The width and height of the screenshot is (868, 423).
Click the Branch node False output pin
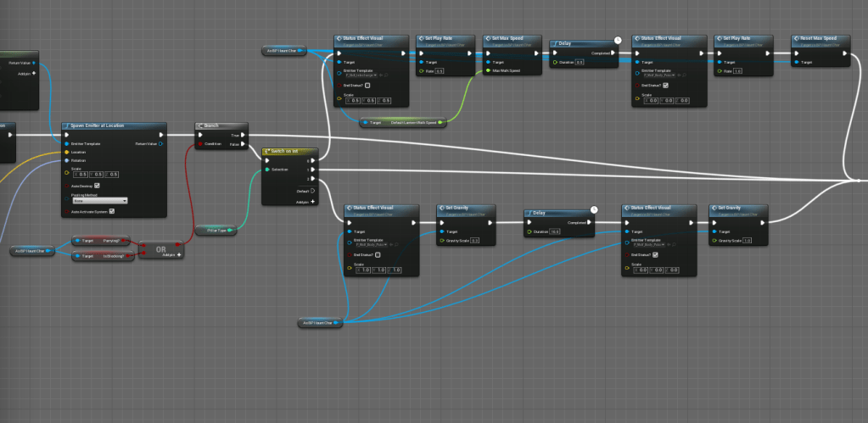click(x=244, y=144)
